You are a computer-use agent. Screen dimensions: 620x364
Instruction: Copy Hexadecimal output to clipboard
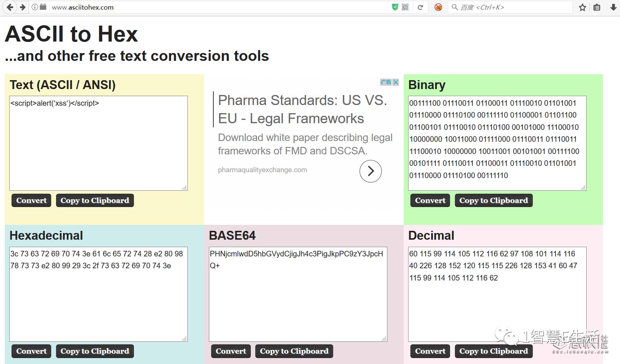coord(95,351)
